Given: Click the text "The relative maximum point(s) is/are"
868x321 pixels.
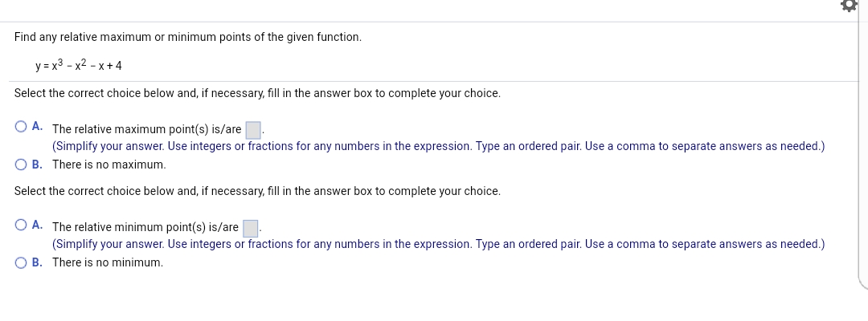Looking at the screenshot, I should pos(146,129).
